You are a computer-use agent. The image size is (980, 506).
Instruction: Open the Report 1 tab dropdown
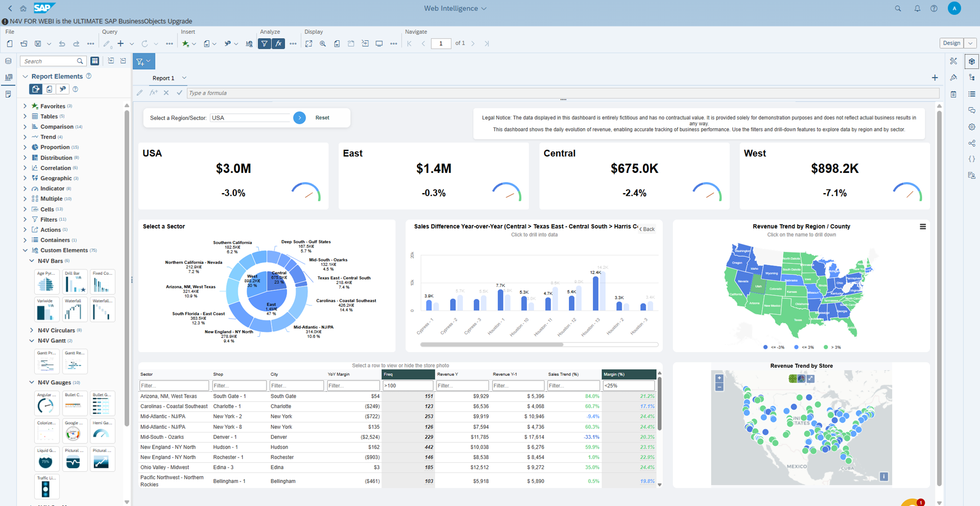184,78
